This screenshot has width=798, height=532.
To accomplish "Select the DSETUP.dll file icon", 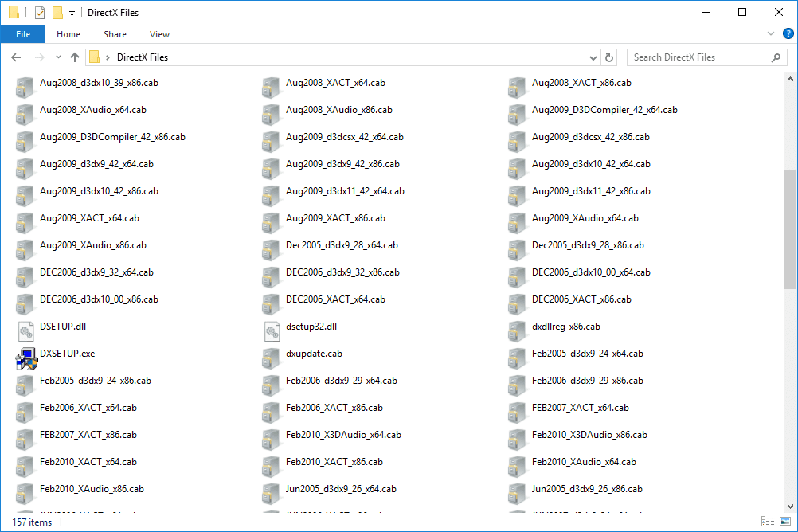I will (27, 327).
